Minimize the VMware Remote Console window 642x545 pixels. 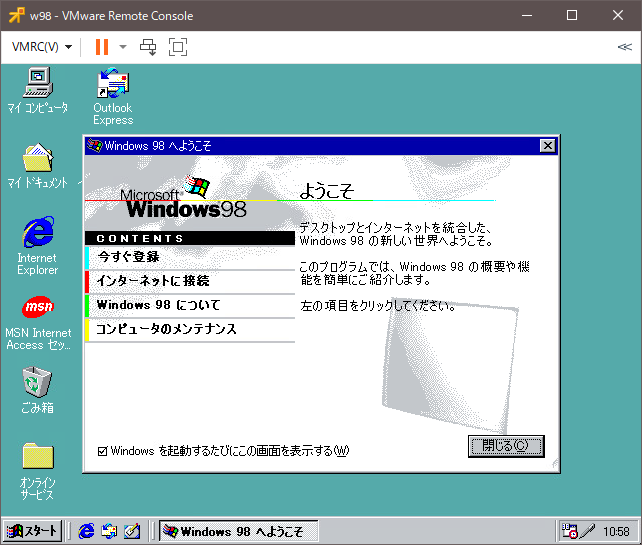pyautogui.click(x=527, y=15)
